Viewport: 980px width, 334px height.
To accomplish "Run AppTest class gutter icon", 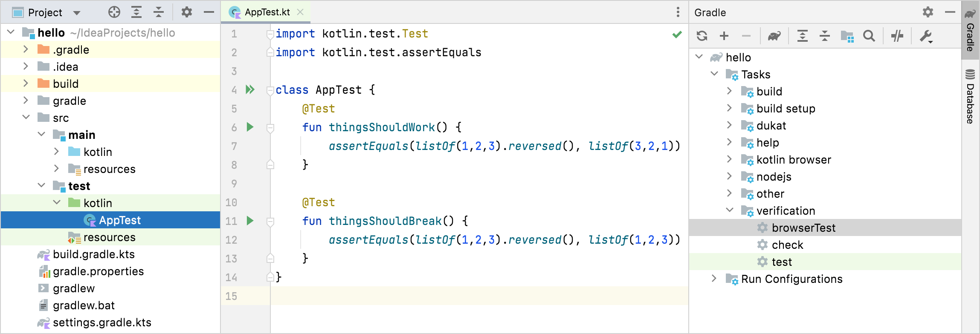I will tap(250, 89).
